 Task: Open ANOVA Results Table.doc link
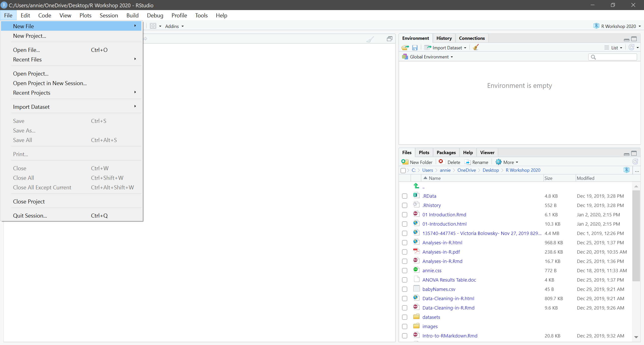(x=449, y=280)
